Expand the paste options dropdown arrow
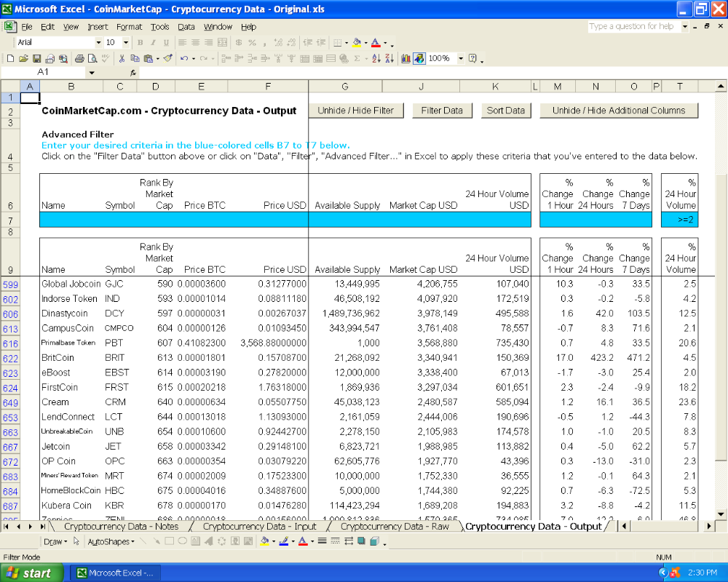 158,58
